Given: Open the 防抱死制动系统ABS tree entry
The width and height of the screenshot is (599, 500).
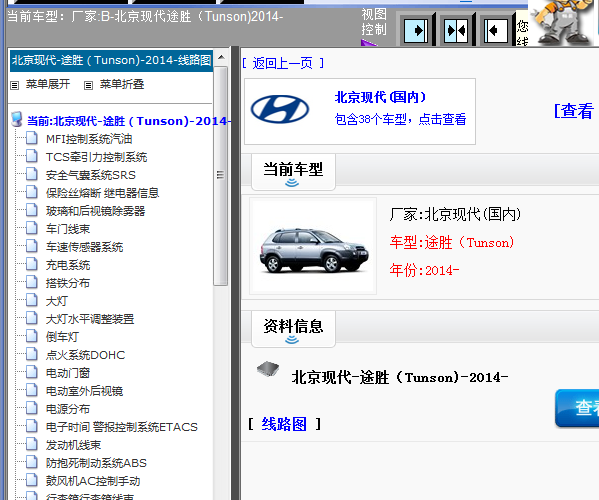Looking at the screenshot, I should pos(96,463).
